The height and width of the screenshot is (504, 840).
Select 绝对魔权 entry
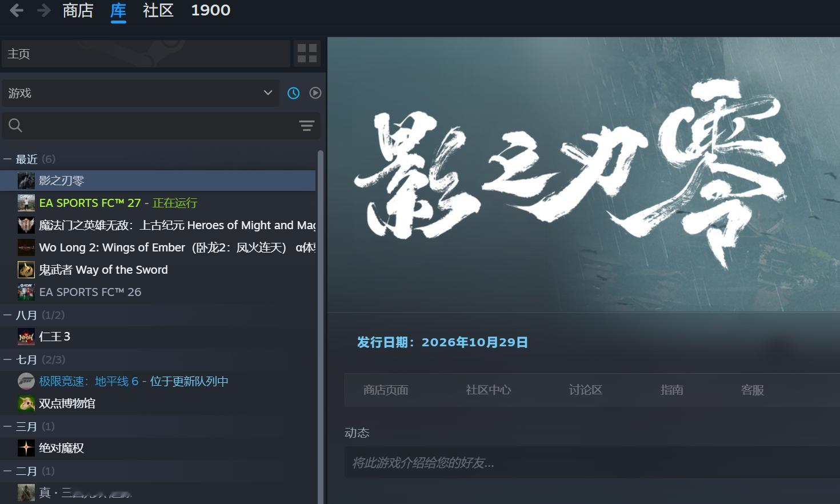point(158,448)
